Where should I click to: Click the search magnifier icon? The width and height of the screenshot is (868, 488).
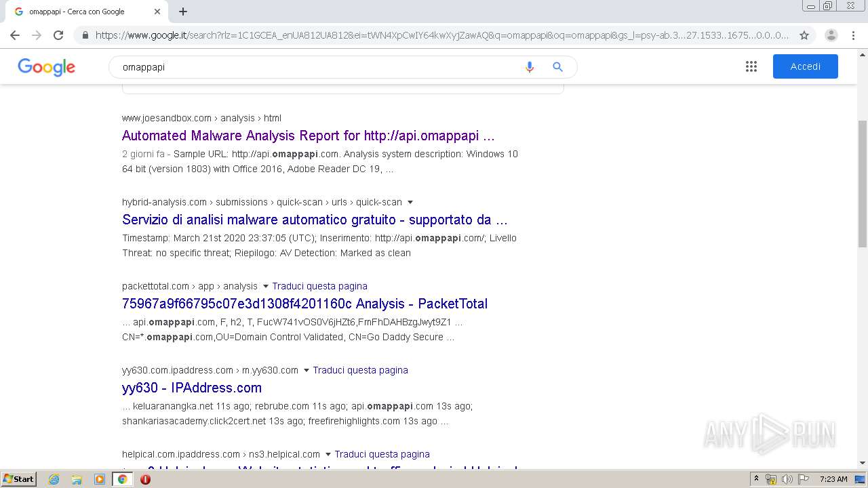(x=557, y=67)
